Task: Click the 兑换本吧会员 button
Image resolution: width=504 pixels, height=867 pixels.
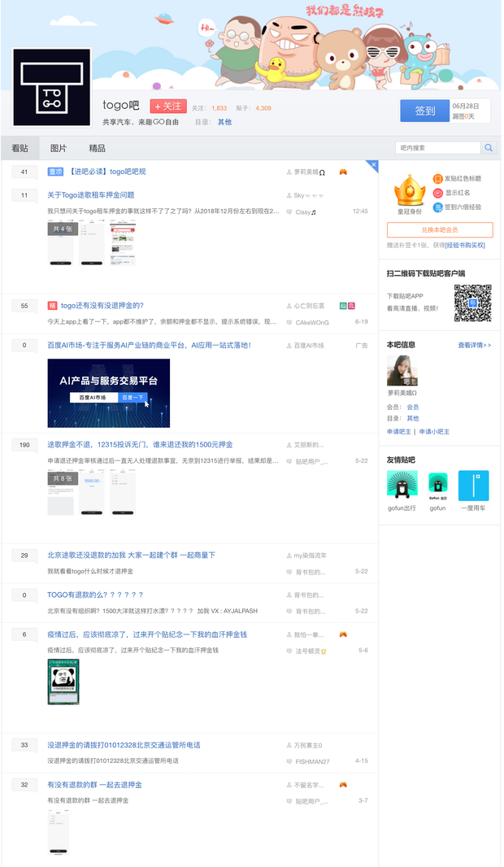Action: coord(440,230)
